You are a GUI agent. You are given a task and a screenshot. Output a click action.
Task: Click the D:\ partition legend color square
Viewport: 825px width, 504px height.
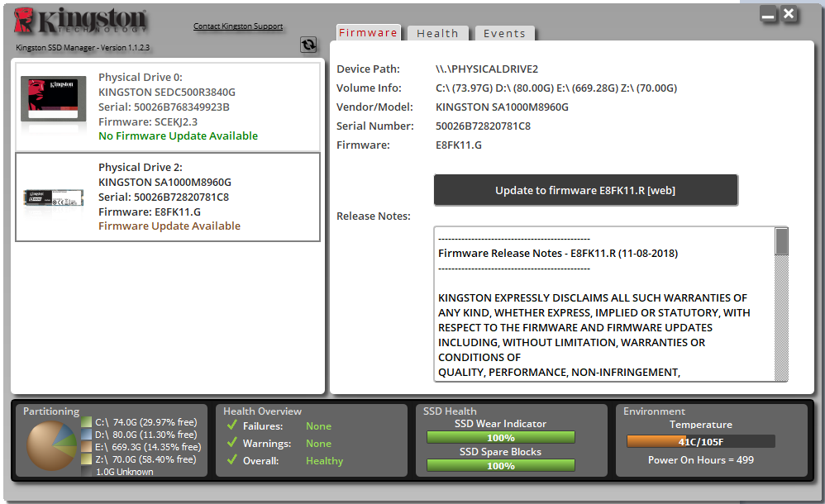coord(87,435)
